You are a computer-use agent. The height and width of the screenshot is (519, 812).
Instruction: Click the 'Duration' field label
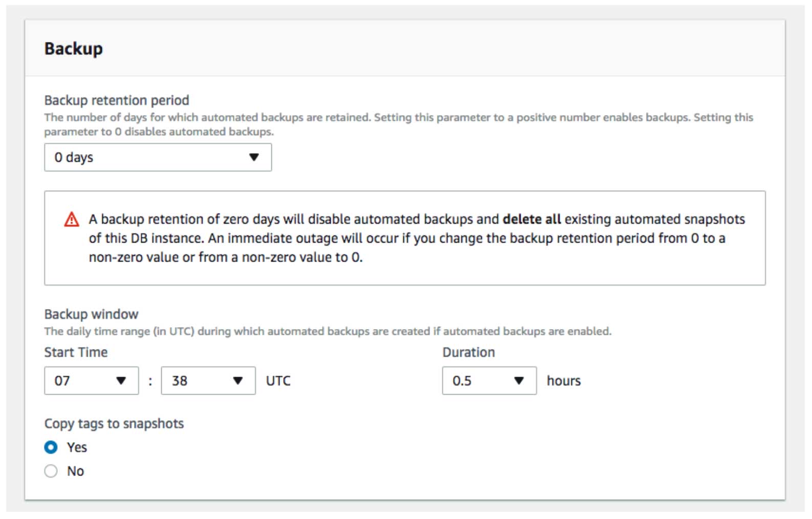(468, 352)
